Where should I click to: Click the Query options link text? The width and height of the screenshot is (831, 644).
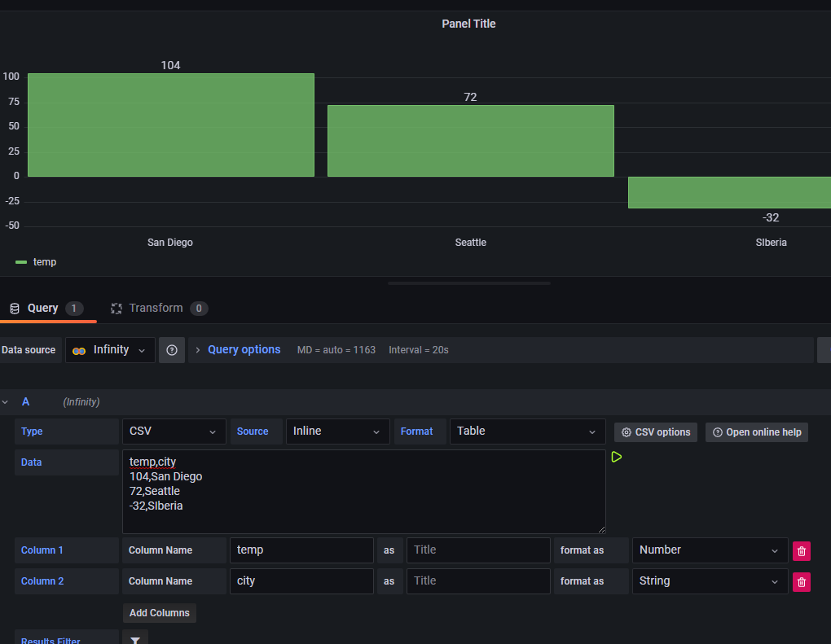244,349
